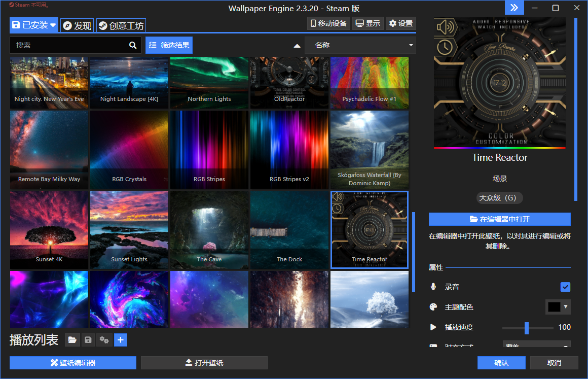Select the Sunset 4K wallpaper

tap(49, 230)
